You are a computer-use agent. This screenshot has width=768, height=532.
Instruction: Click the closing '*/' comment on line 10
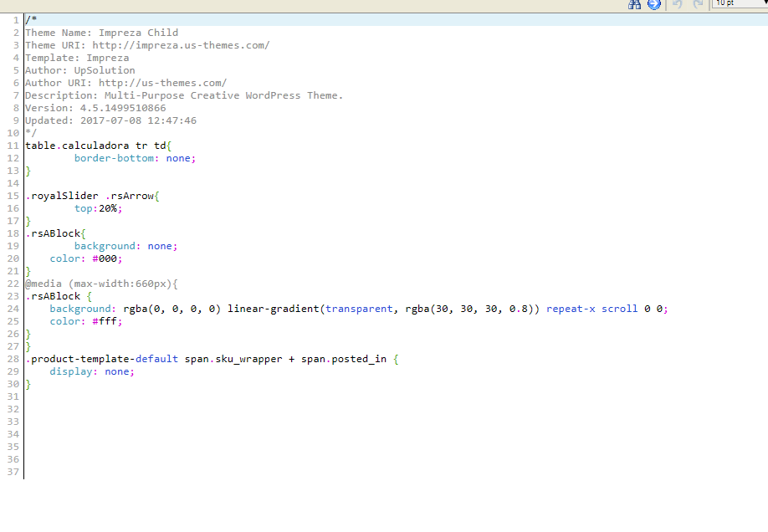point(31,133)
